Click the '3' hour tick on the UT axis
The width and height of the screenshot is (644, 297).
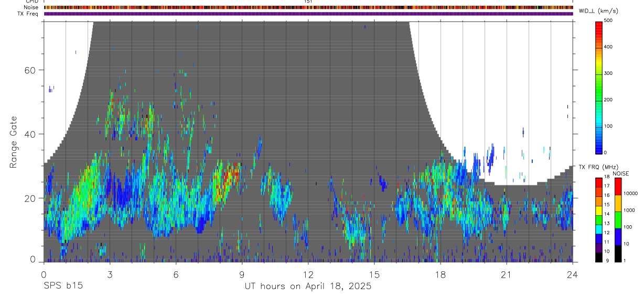[x=110, y=274]
